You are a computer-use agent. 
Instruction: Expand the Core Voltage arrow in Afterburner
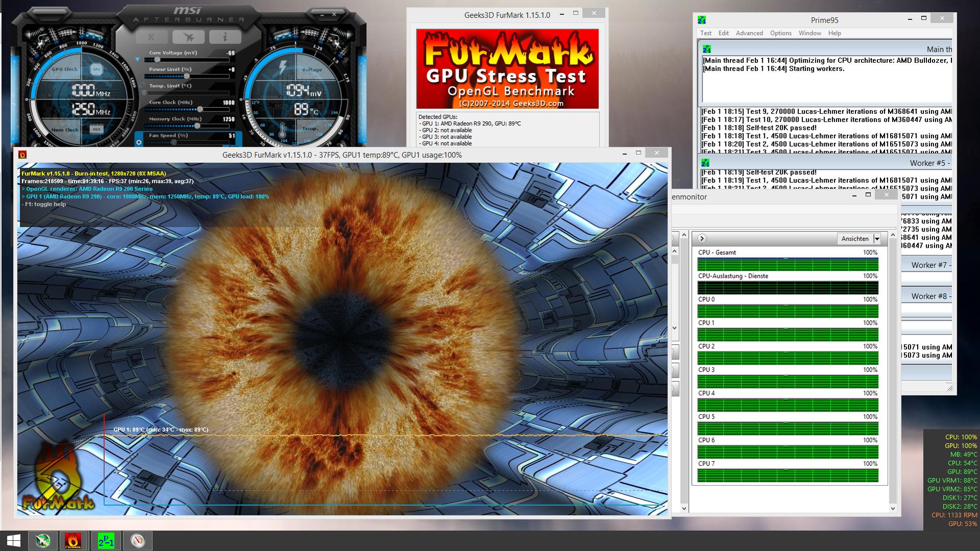pyautogui.click(x=137, y=60)
